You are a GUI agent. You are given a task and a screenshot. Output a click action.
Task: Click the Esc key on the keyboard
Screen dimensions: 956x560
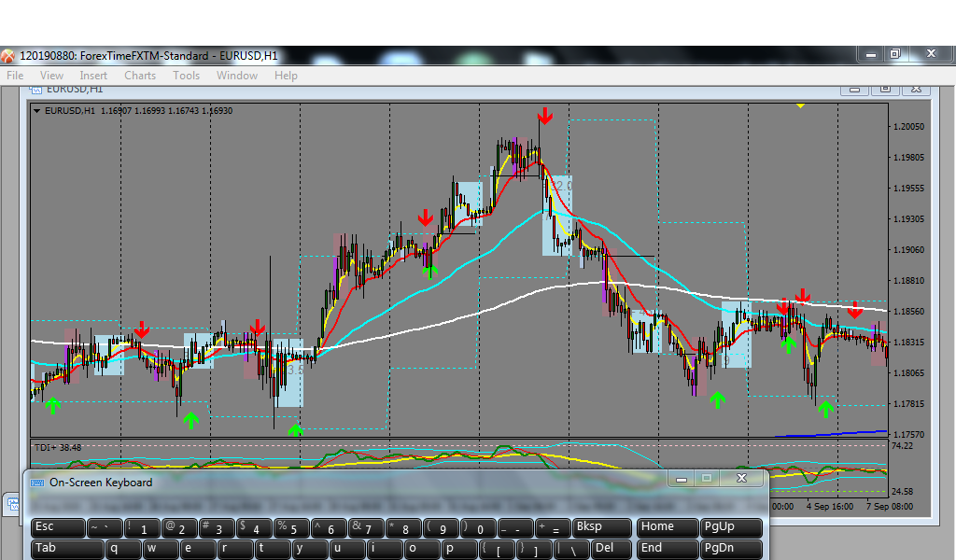(59, 527)
